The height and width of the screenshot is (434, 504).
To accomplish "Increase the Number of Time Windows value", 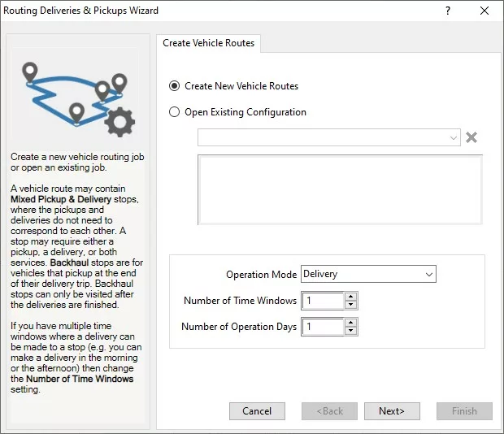I will point(350,297).
